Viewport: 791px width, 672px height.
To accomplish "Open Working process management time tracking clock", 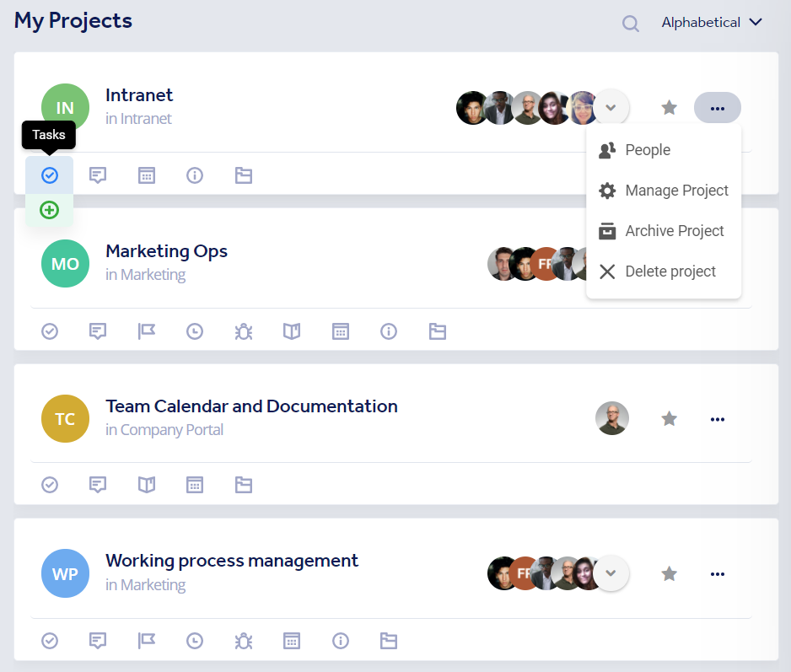I will pos(195,641).
